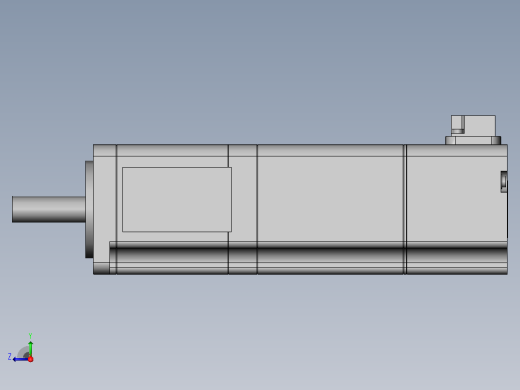Select the red origin dot of the triad

[x=31, y=359]
